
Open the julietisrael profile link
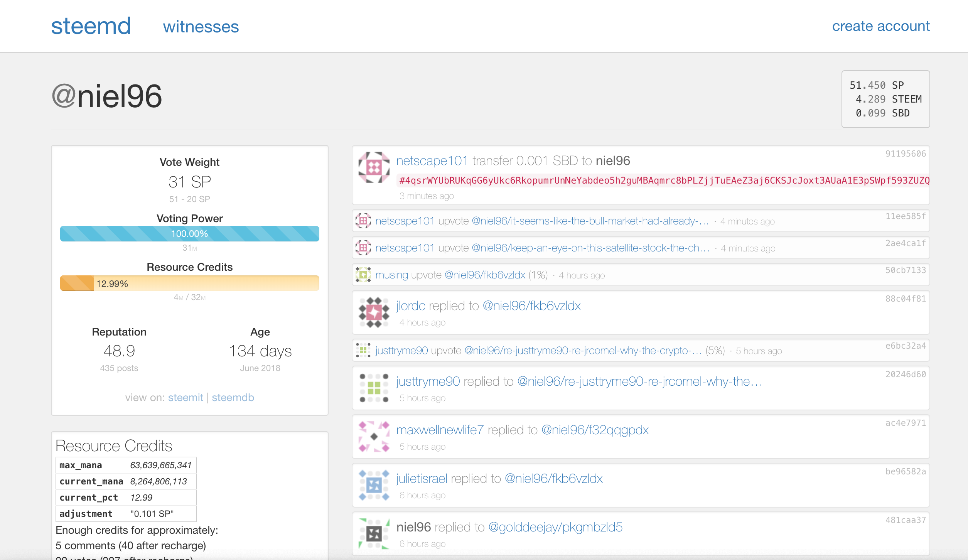tap(422, 478)
